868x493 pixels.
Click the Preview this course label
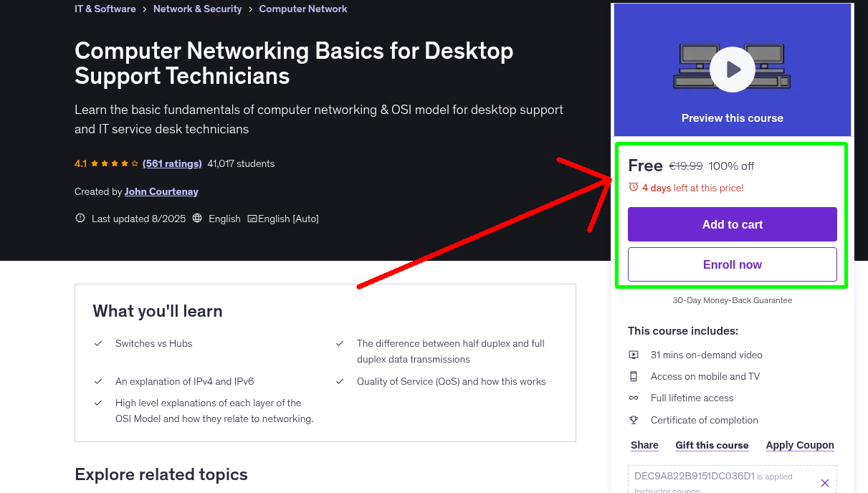coord(733,118)
